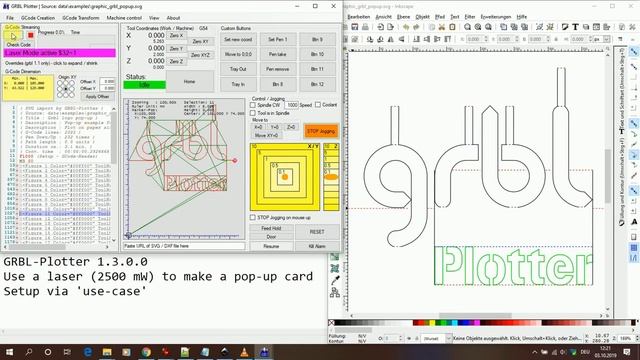This screenshot has width=640, height=360.
Task: Click the cyan swatch in Inkscape palette
Action: pos(455,323)
